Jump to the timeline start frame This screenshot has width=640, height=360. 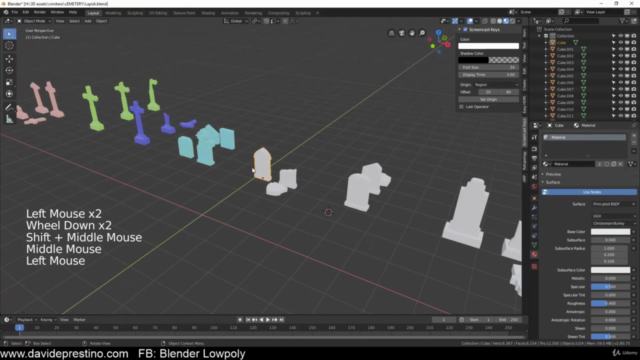tap(248, 320)
